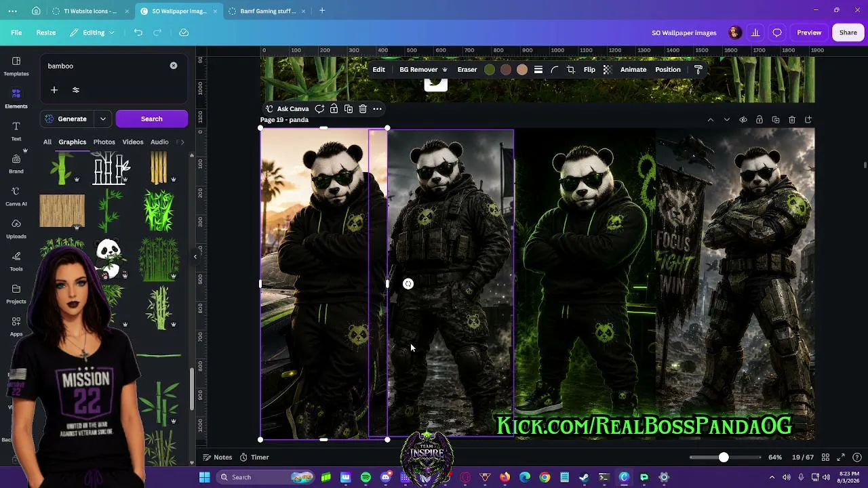Expand the Editing mode dropdown
This screenshot has height=488, width=868.
coord(94,33)
